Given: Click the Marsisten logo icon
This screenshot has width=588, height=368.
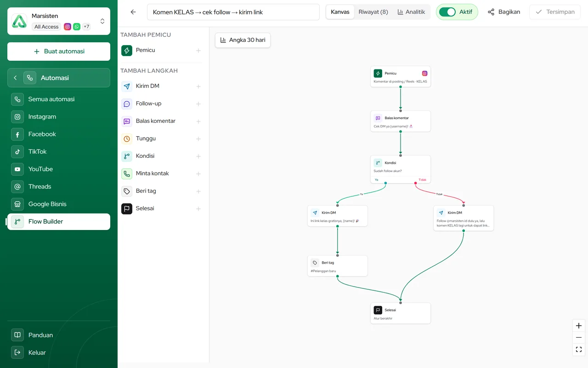Looking at the screenshot, I should click(x=19, y=21).
